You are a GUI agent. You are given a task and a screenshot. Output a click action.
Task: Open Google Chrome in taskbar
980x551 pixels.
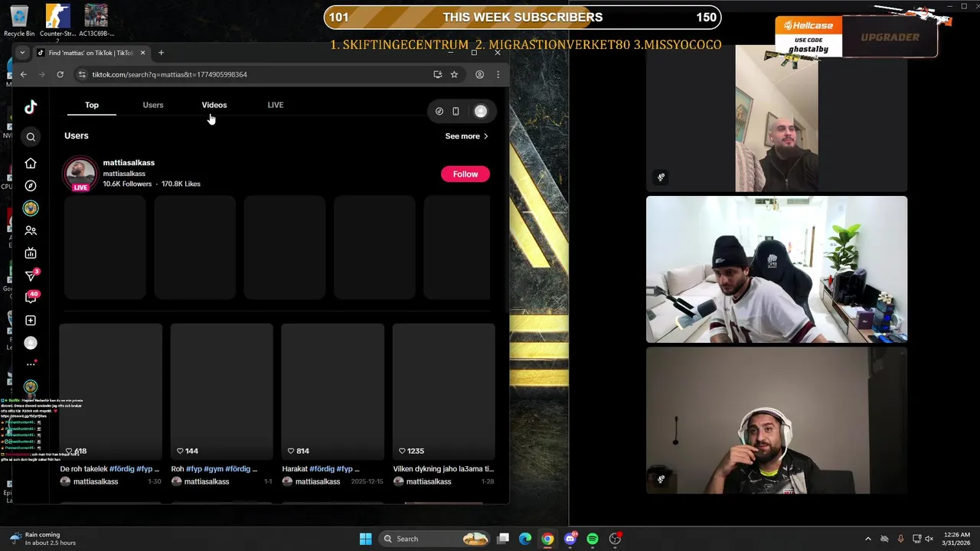547,539
